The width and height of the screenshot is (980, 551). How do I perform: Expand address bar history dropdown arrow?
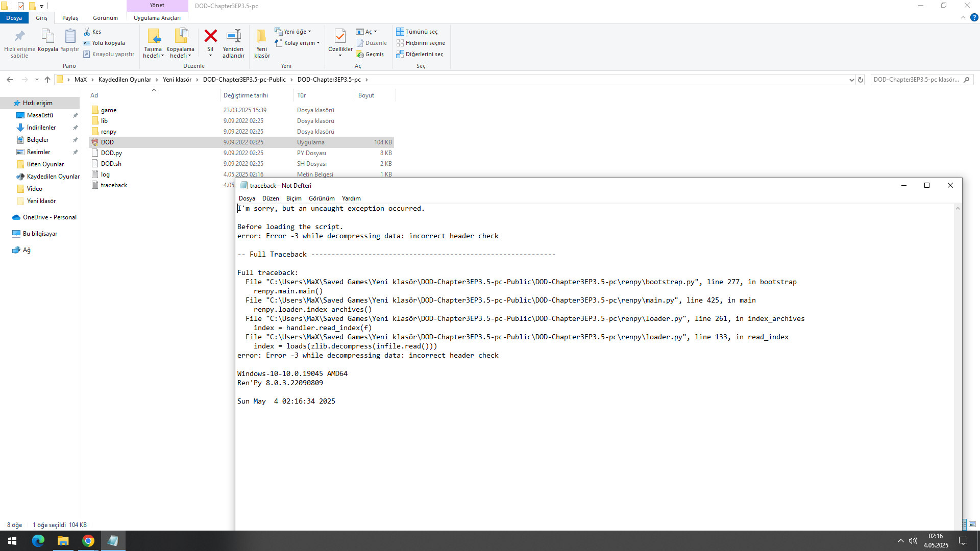click(x=851, y=80)
